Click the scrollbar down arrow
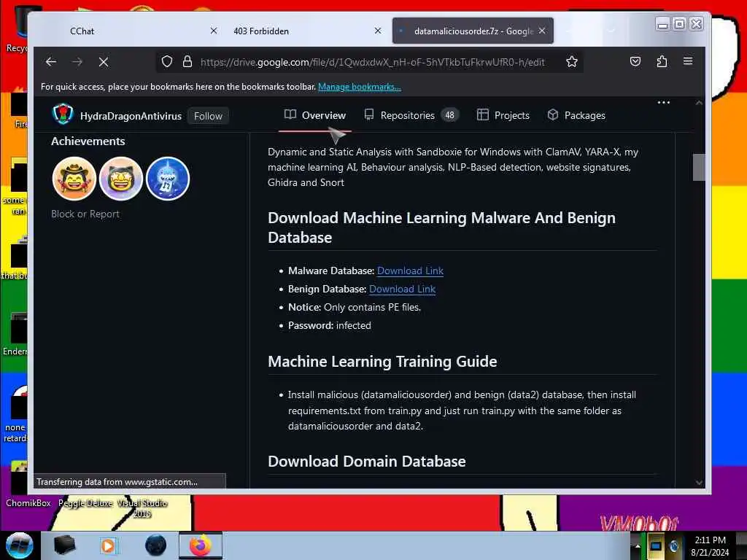747x560 pixels. pyautogui.click(x=699, y=483)
